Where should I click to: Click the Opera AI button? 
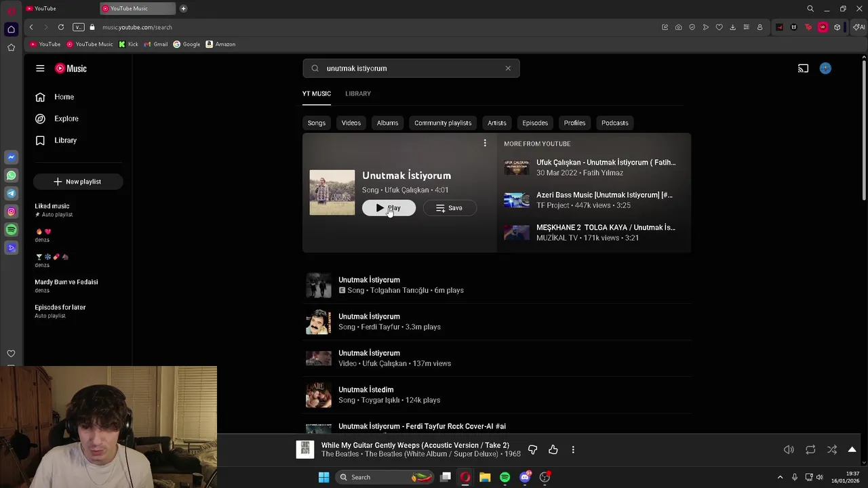coord(859,27)
